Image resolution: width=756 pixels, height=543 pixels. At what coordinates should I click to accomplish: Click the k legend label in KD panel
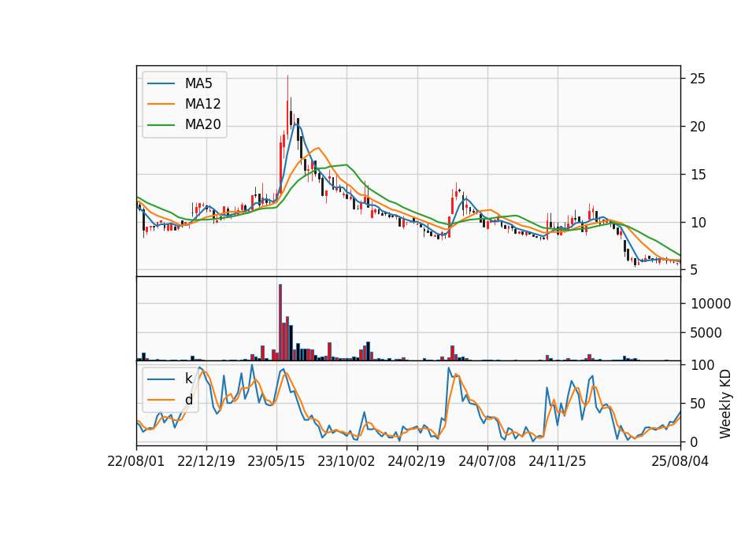click(188, 379)
